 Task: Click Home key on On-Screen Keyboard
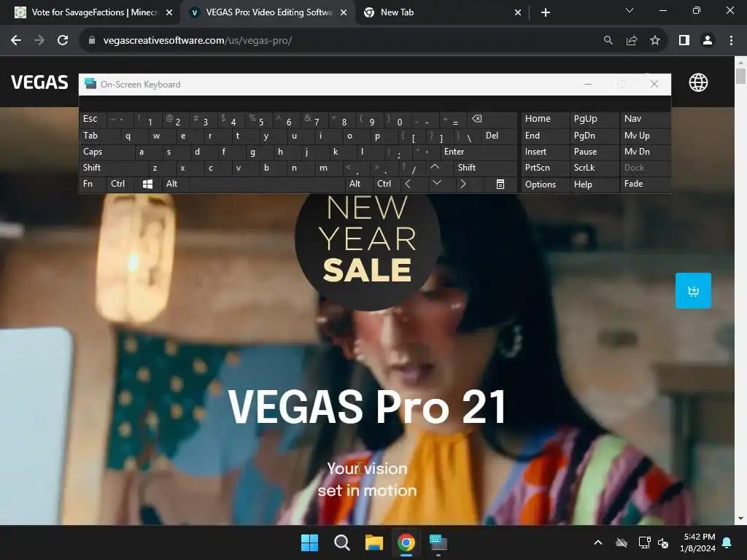544,119
